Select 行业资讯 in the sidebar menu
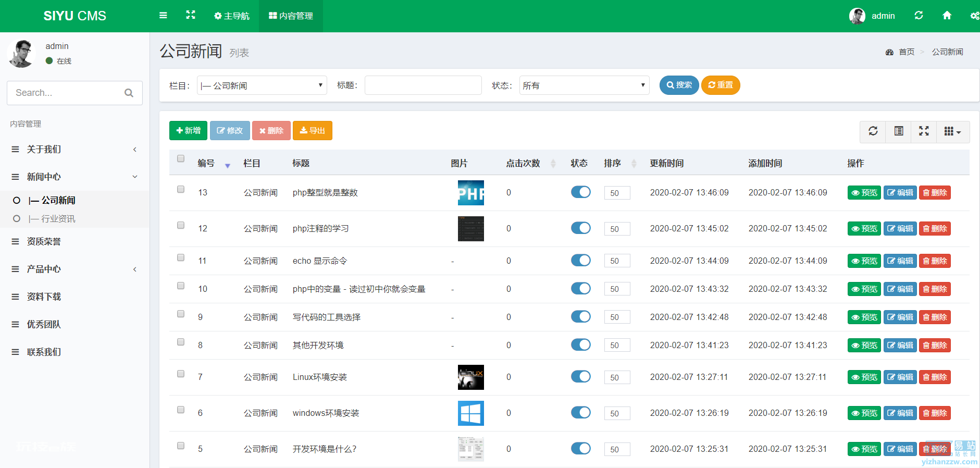This screenshot has height=468, width=980. (x=52, y=219)
